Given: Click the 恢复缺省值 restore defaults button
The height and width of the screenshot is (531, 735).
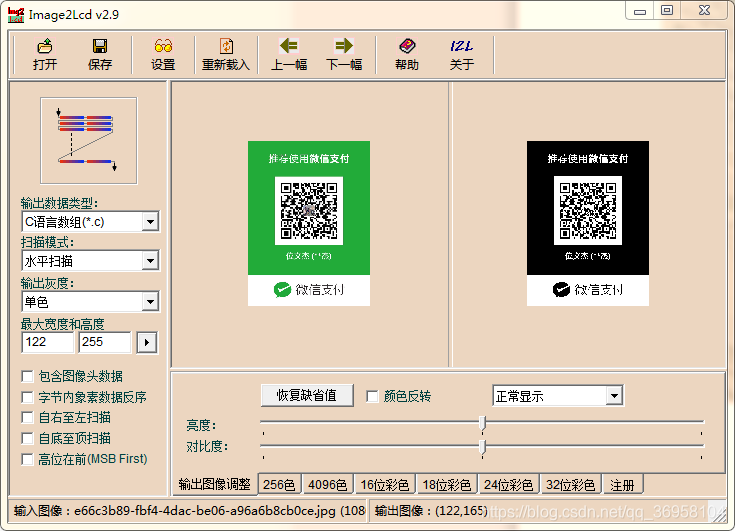Looking at the screenshot, I should (307, 396).
